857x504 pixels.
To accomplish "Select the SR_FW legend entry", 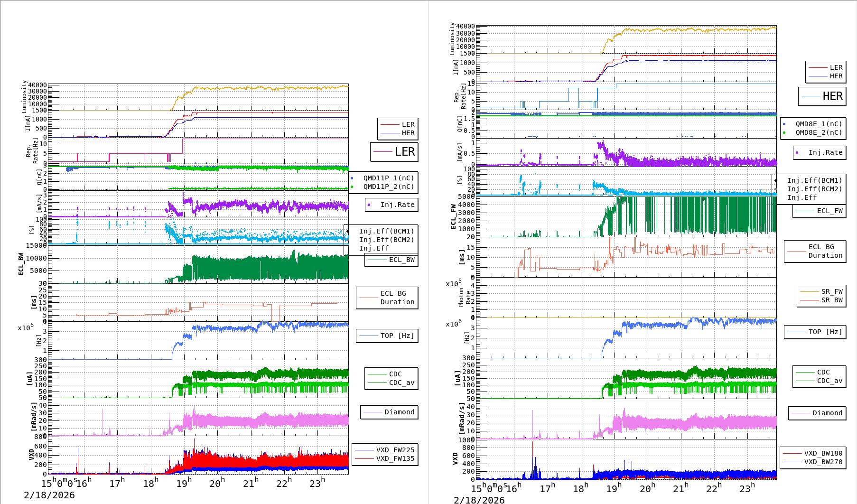I will pos(831,291).
